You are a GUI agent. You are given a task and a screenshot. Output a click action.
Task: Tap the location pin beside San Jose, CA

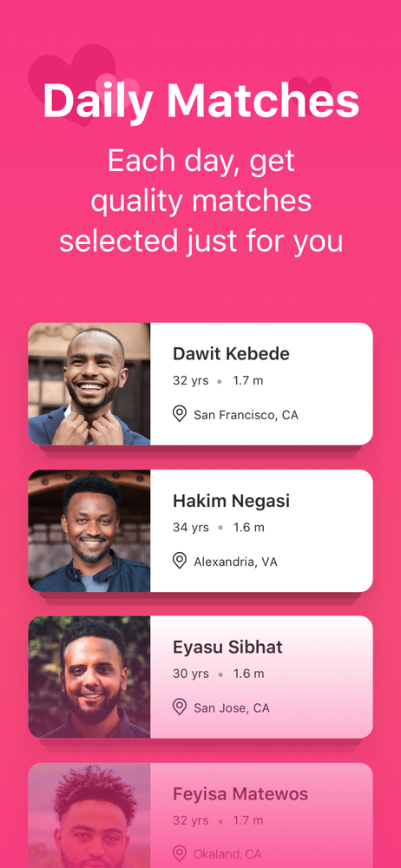click(180, 707)
